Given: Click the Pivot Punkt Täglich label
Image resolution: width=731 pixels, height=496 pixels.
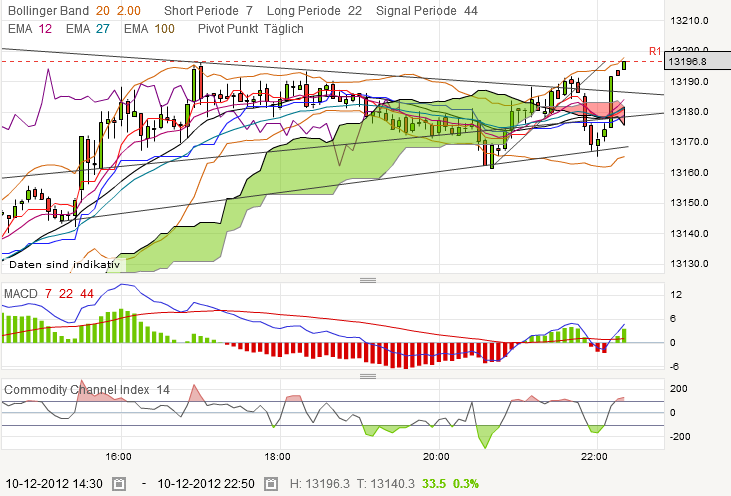Looking at the screenshot, I should 250,29.
